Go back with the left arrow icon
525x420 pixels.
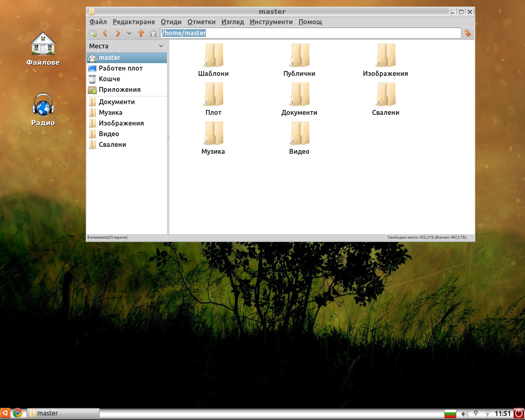pos(105,33)
